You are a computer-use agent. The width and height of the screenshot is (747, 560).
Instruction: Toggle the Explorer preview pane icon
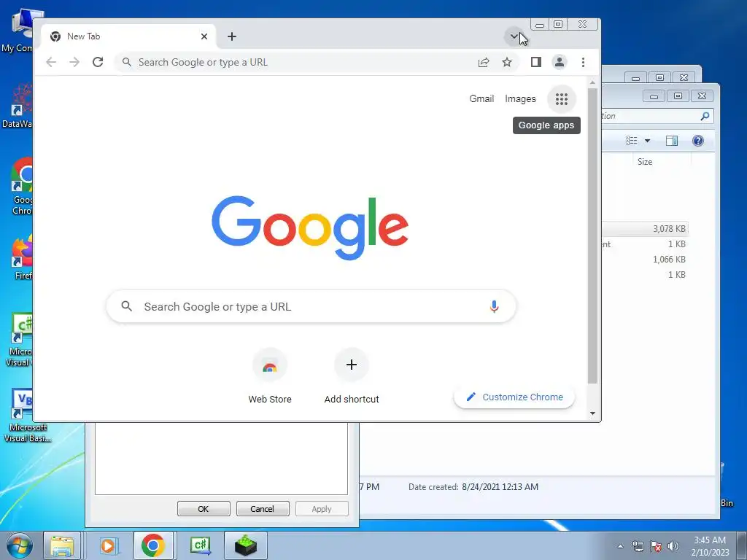672,141
